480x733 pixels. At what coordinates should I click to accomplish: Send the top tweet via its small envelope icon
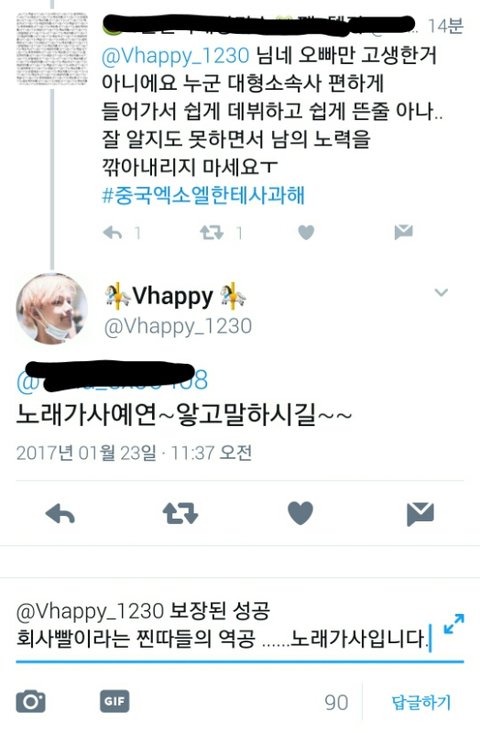point(403,232)
